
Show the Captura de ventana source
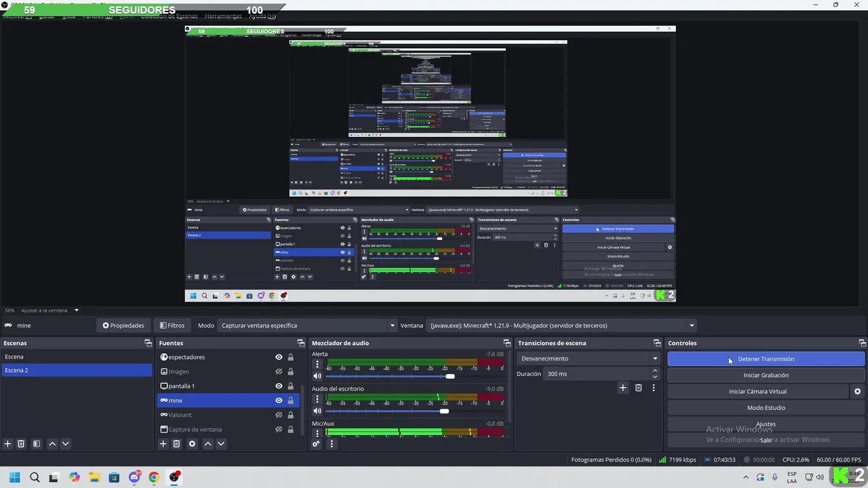279,429
